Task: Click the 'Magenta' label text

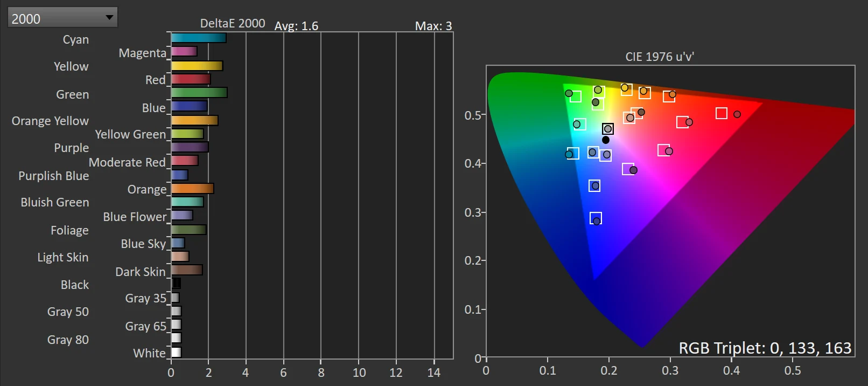Action: click(143, 53)
